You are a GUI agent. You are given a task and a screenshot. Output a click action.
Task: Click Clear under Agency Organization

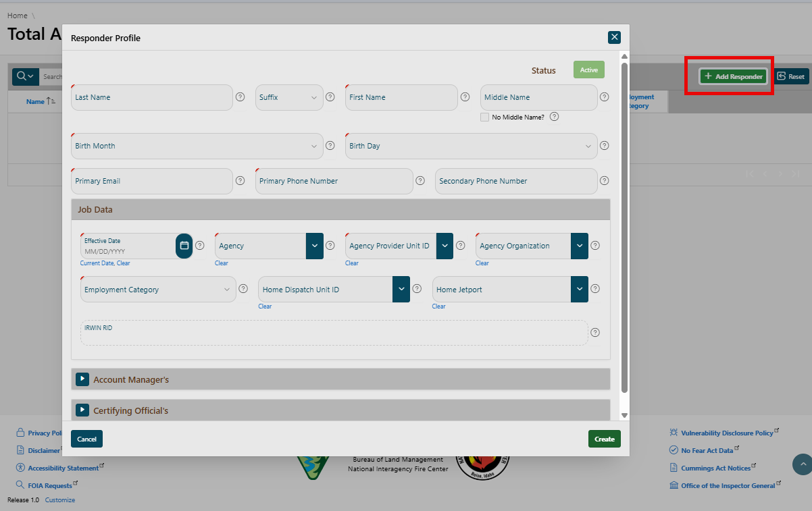482,263
